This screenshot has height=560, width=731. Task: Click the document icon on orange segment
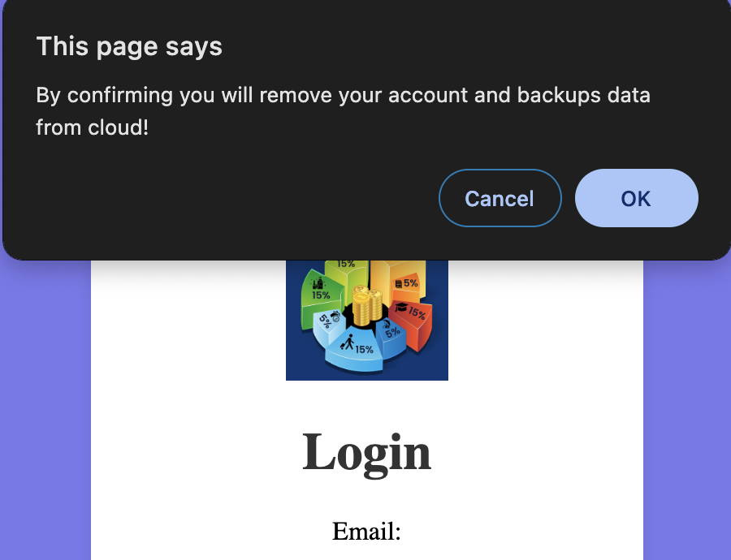(399, 283)
